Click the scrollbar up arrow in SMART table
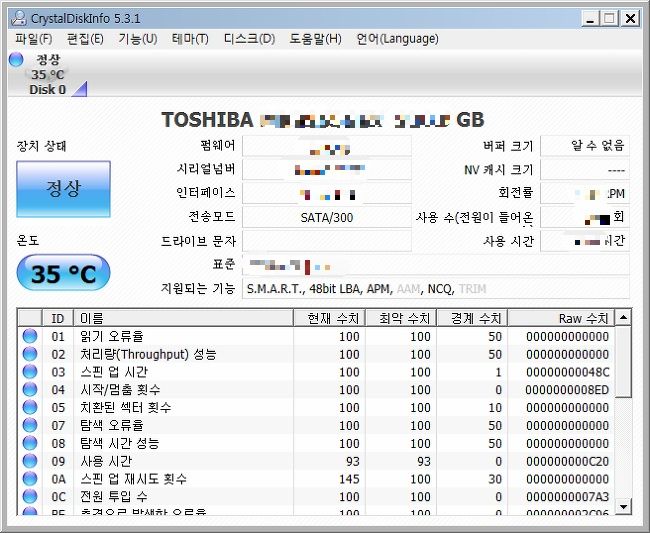 [623, 318]
